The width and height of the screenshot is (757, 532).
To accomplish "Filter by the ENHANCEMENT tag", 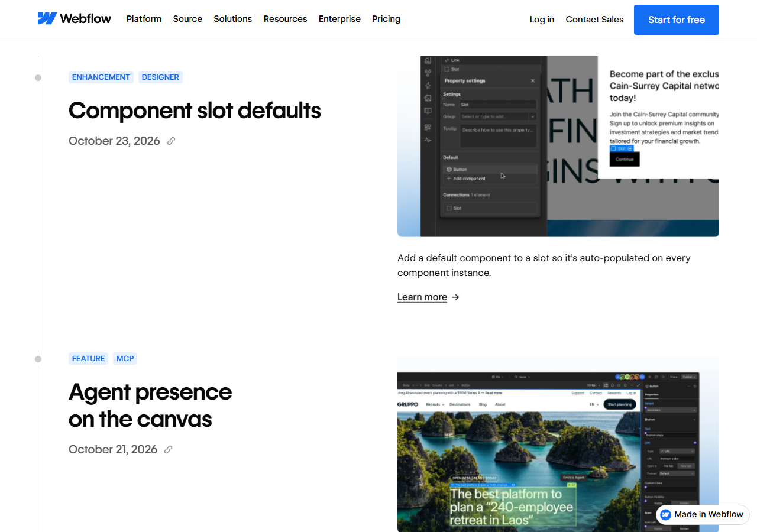I will pos(101,77).
